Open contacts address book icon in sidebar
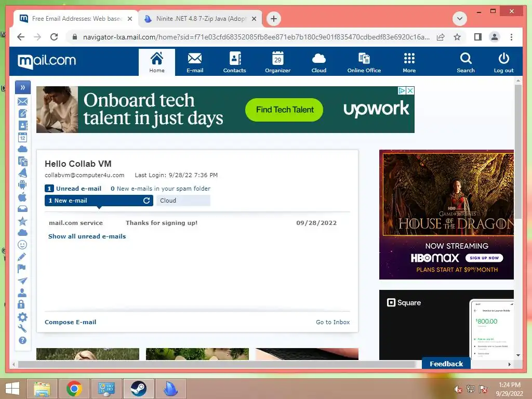 (23, 126)
